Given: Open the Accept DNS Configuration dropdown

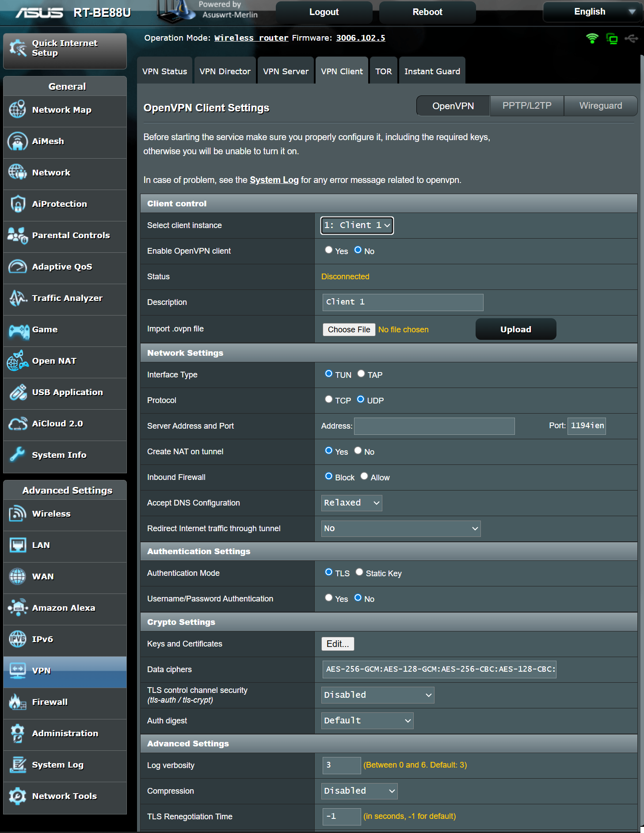Looking at the screenshot, I should point(351,503).
